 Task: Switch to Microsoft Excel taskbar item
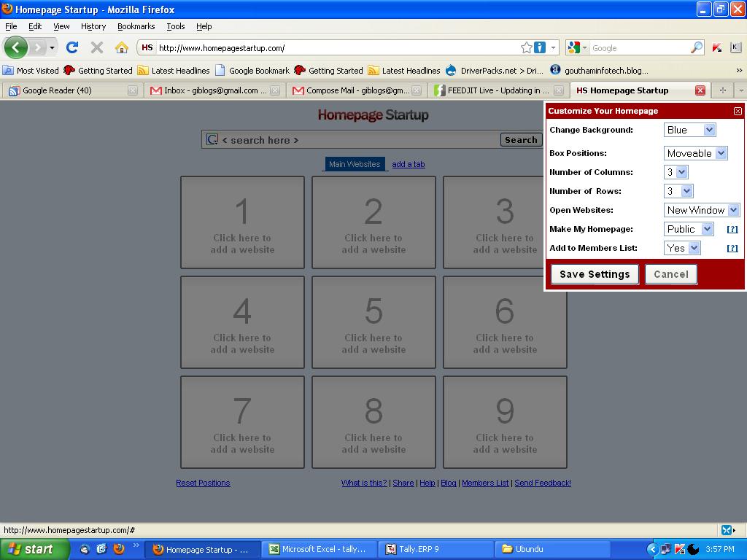pos(319,550)
